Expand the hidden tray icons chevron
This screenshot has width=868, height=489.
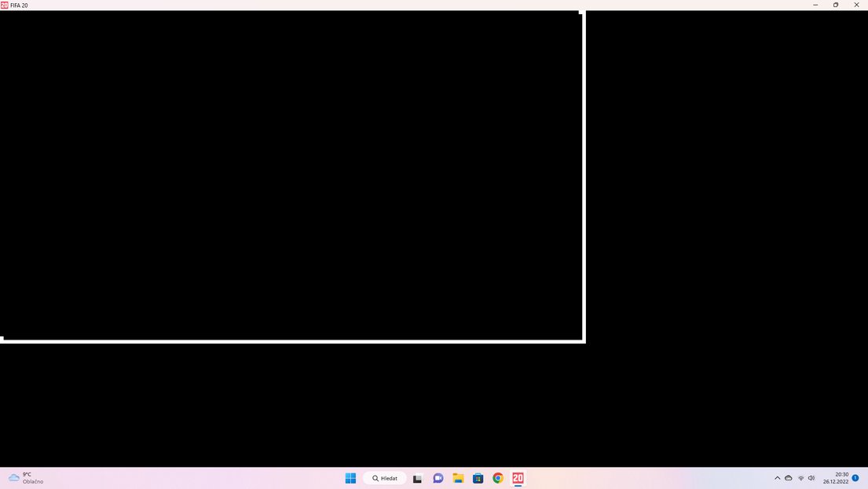click(x=777, y=478)
